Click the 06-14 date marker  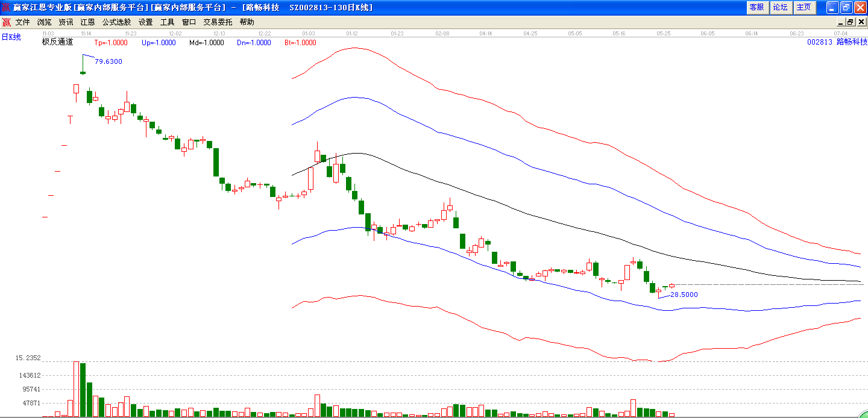click(752, 33)
